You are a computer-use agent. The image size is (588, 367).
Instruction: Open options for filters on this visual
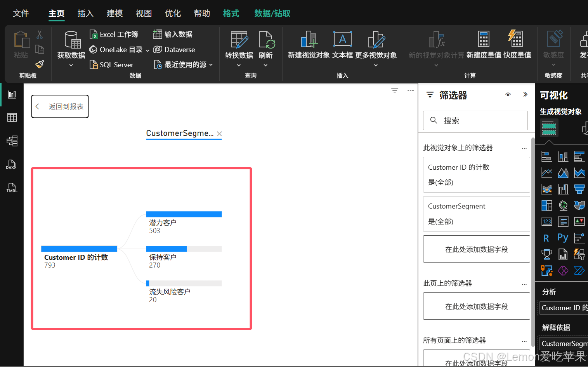click(524, 148)
